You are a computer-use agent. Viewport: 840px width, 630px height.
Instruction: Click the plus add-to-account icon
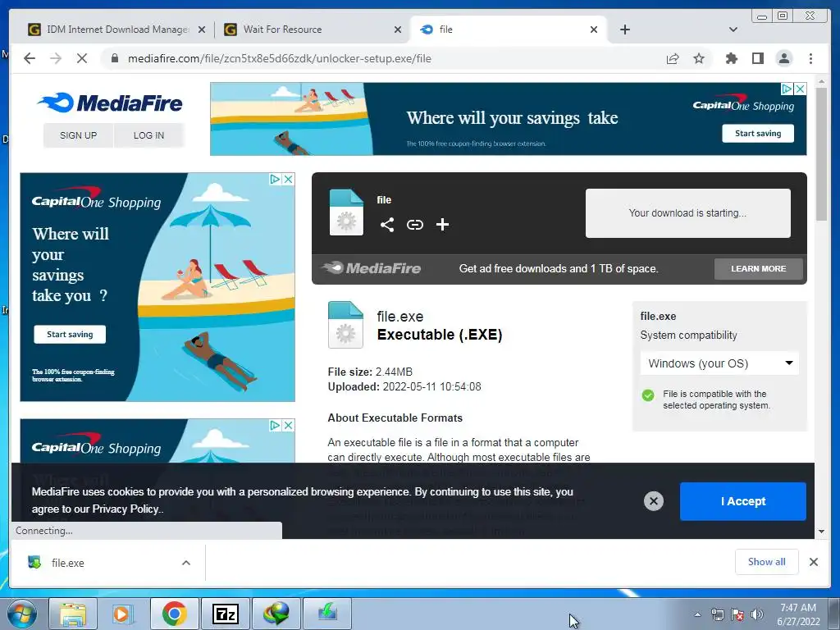tap(442, 225)
